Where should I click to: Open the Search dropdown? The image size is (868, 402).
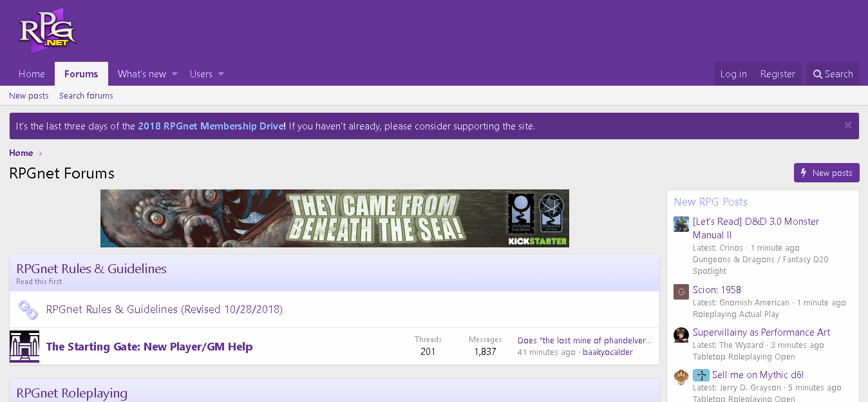(833, 74)
